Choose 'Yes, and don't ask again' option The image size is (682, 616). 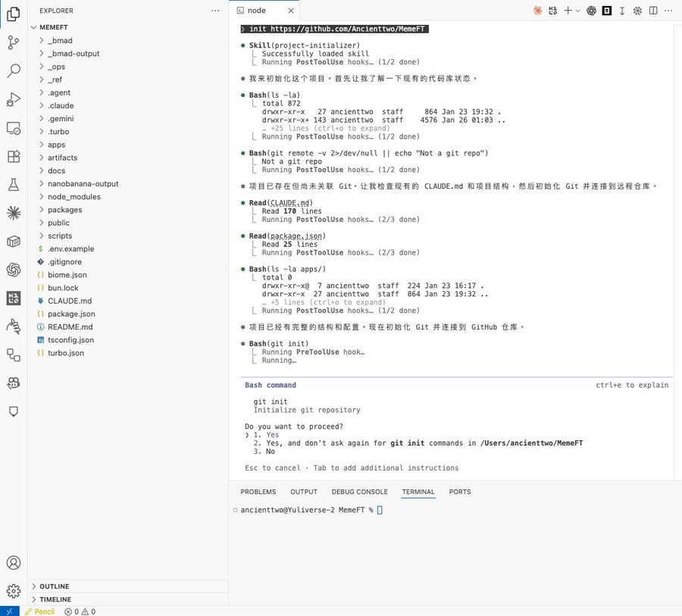point(418,442)
